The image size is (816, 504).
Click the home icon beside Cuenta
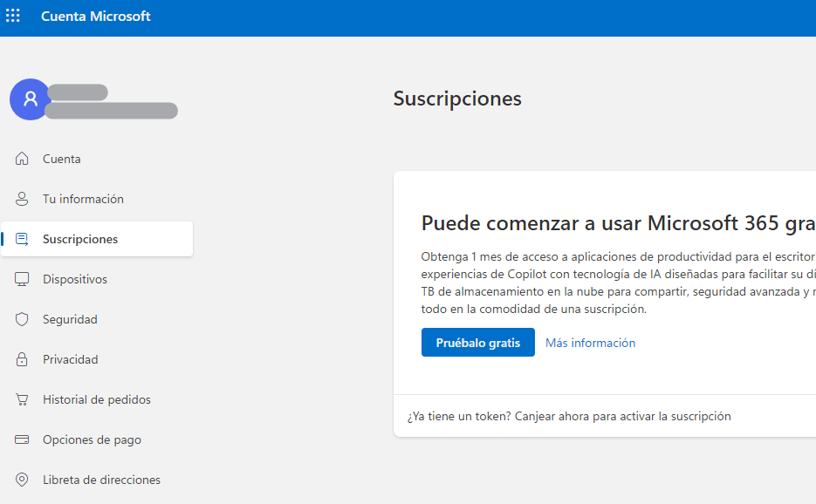pyautogui.click(x=22, y=159)
